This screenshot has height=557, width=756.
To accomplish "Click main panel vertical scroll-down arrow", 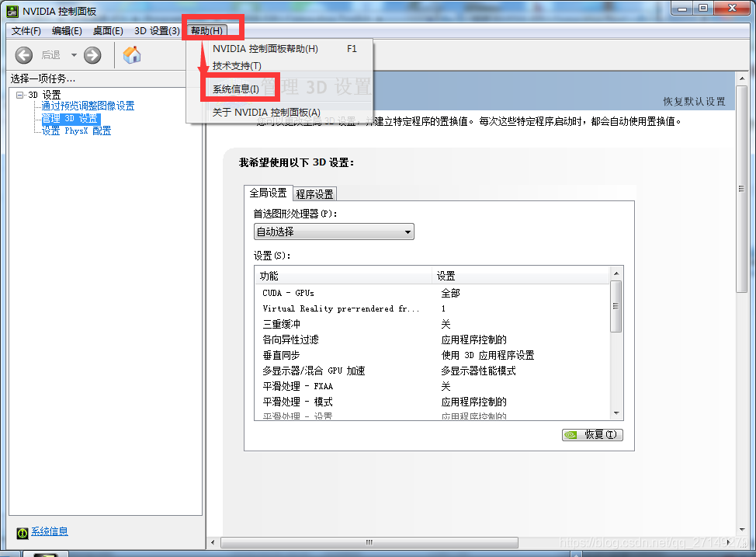I will coord(741,530).
